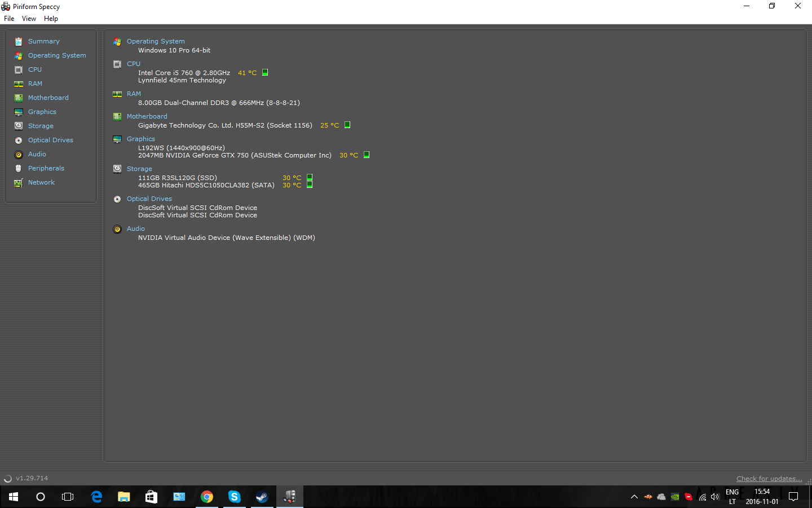
Task: Click the Peripherals mouse icon in sidebar
Action: pos(19,168)
